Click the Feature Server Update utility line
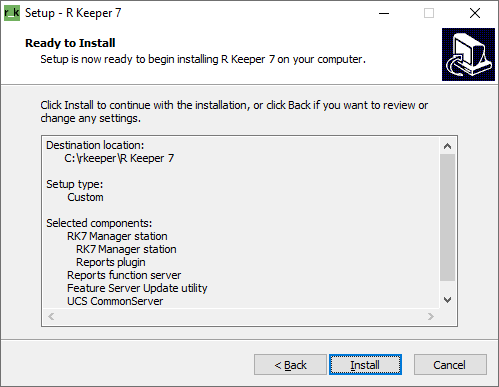 (x=137, y=288)
